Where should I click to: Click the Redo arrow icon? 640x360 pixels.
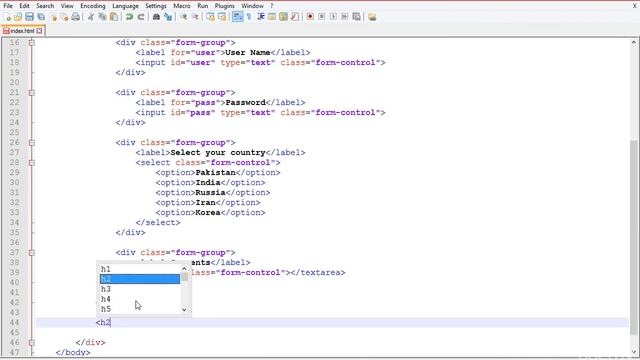(x=141, y=17)
